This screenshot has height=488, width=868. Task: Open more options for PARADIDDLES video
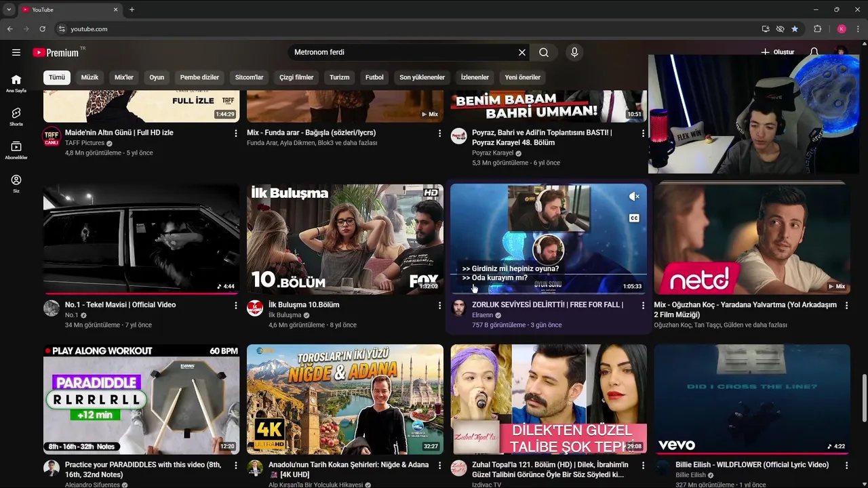(x=236, y=466)
